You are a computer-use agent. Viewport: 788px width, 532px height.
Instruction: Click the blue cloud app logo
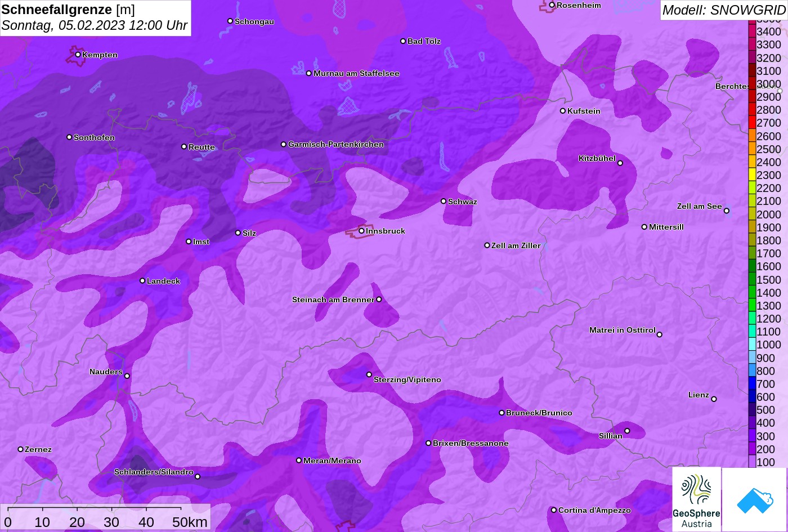(754, 499)
